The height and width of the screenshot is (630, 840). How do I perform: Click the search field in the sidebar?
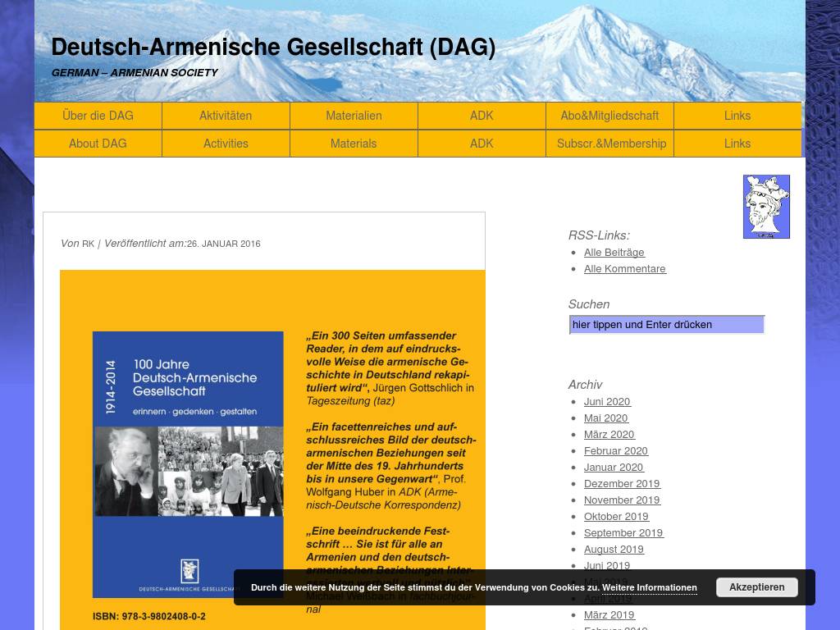point(666,325)
